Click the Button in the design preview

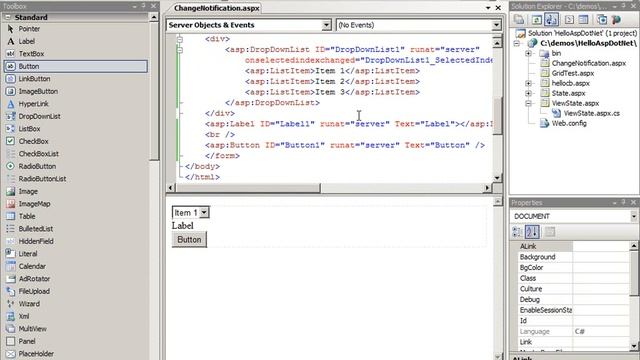coord(189,240)
